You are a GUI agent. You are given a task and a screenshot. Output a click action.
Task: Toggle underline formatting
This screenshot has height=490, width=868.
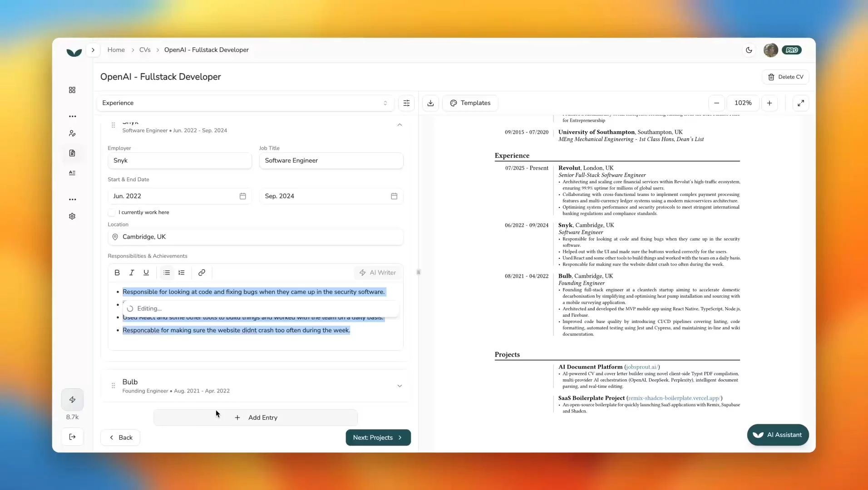[x=146, y=273]
